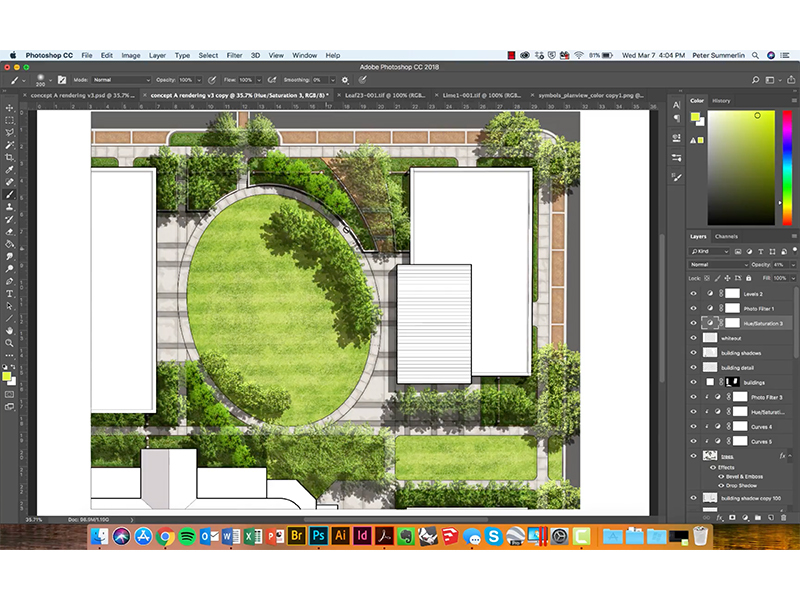The image size is (800, 600).
Task: Switch to the Channels tab
Action: (x=727, y=236)
